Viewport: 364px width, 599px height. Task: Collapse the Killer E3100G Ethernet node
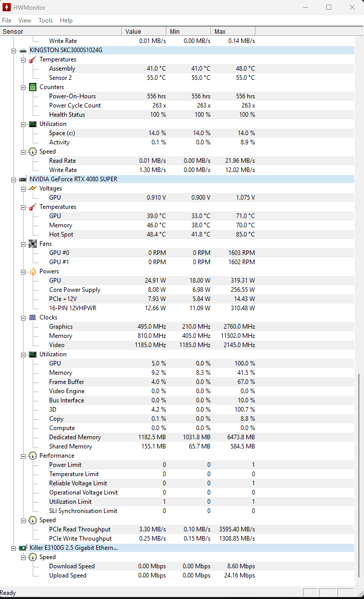(13, 548)
